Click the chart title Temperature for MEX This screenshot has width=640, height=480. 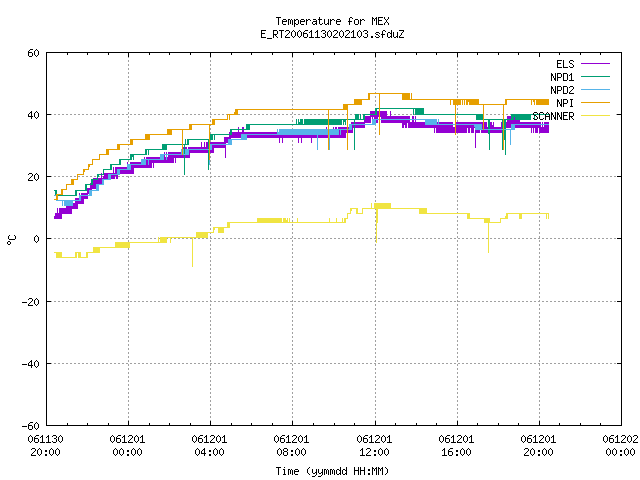(332, 21)
